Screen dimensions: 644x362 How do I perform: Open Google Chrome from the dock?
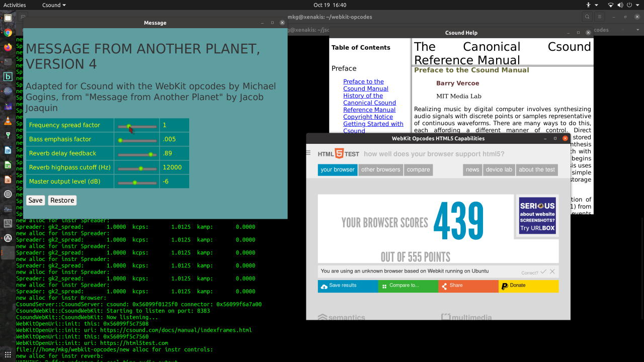click(8, 32)
